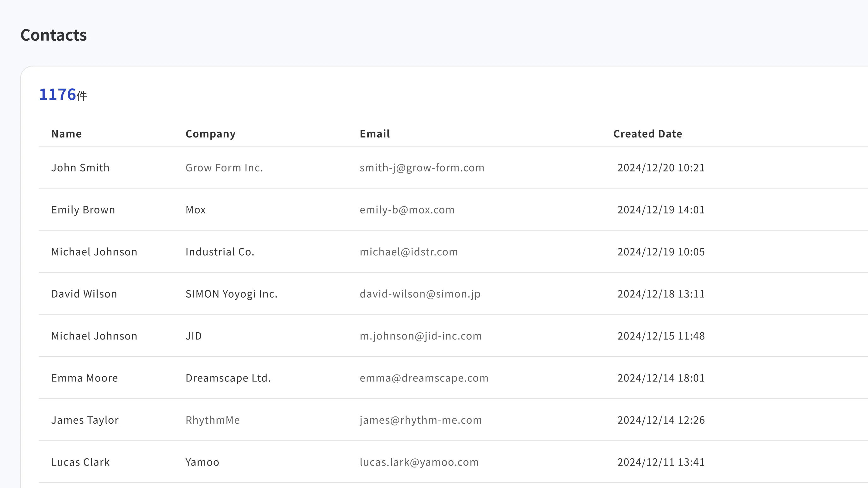Image resolution: width=868 pixels, height=488 pixels.
Task: Select Michael Johnson from Industrial Co.
Action: click(x=94, y=252)
